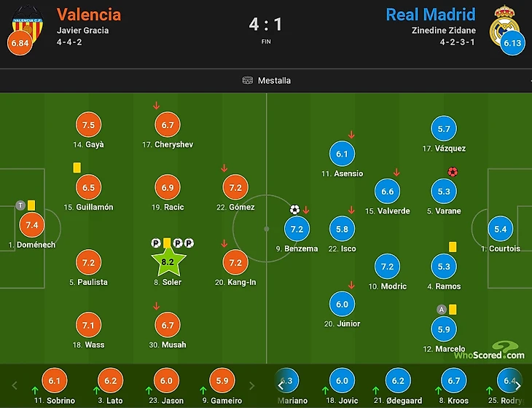Image resolution: width=532 pixels, height=408 pixels.
Task: Select Modric's 7.2 rating circle
Action: tap(388, 267)
